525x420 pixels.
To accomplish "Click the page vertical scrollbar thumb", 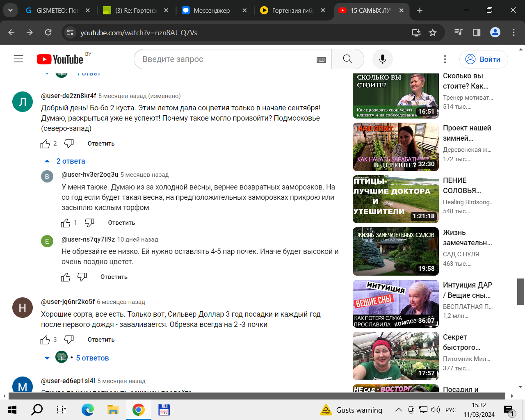I will 520,291.
